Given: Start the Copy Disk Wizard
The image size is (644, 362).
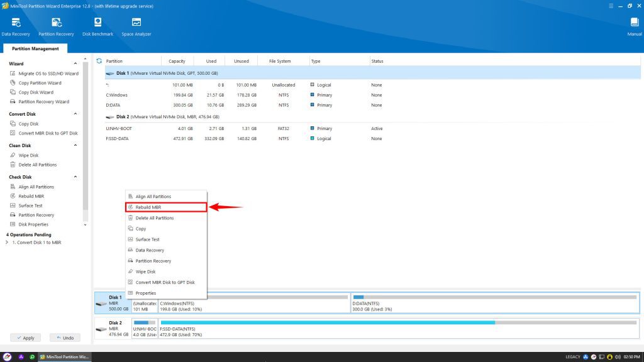Looking at the screenshot, I should 31,92.
